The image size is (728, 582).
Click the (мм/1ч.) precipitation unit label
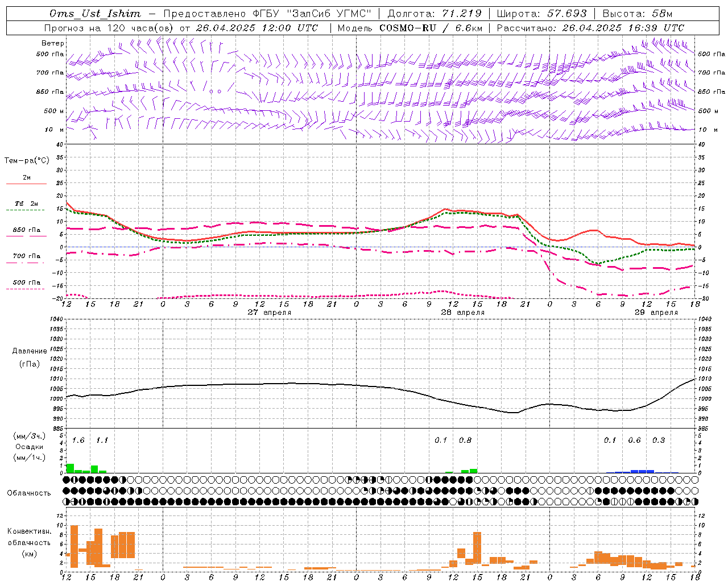[x=29, y=457]
